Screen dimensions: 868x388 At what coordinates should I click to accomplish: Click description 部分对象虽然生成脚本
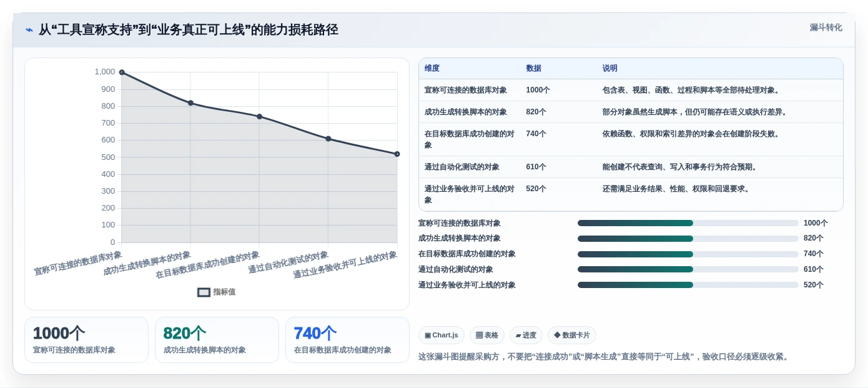pyautogui.click(x=695, y=112)
